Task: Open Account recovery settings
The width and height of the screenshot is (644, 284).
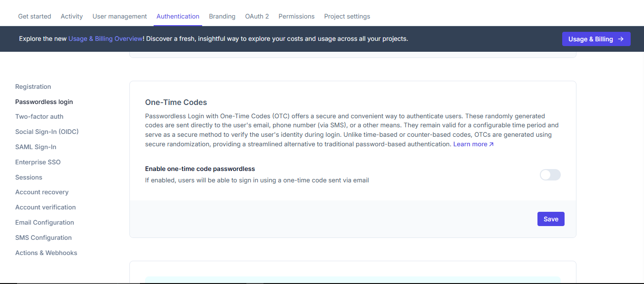Action: click(x=41, y=192)
